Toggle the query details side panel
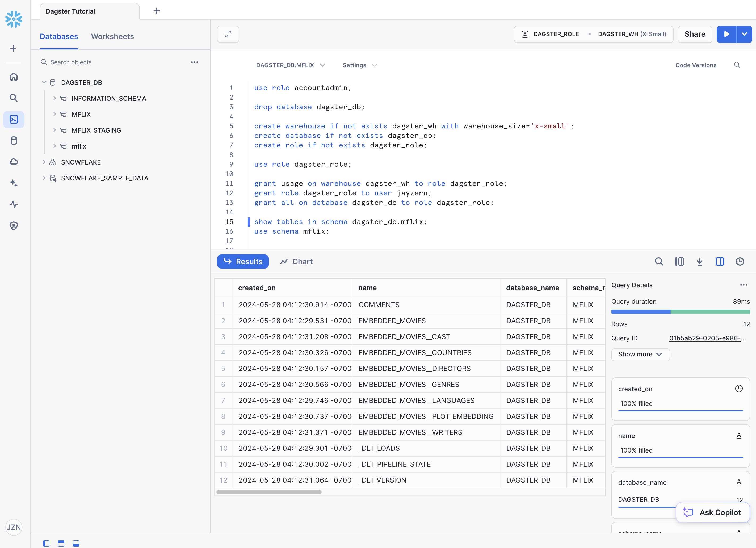The width and height of the screenshot is (756, 548). click(x=720, y=262)
